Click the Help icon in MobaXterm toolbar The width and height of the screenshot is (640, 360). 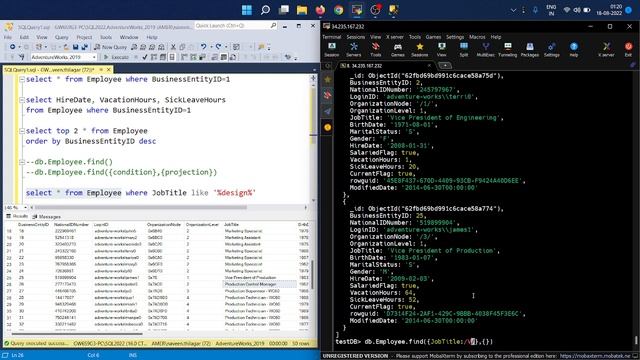tap(573, 49)
